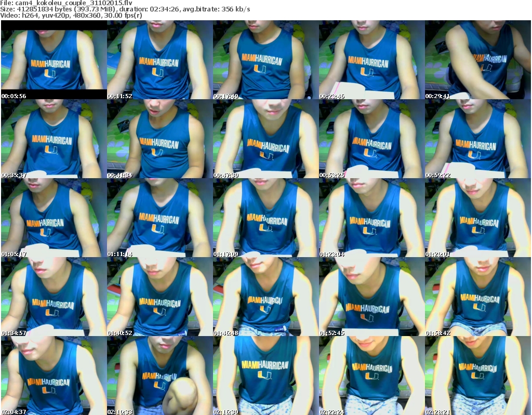Open the thumbnail stamped 00:11:52

(x=160, y=60)
